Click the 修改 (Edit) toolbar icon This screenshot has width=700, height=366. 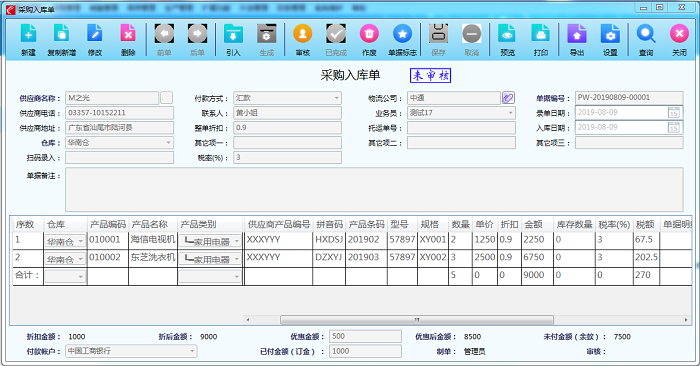click(95, 34)
